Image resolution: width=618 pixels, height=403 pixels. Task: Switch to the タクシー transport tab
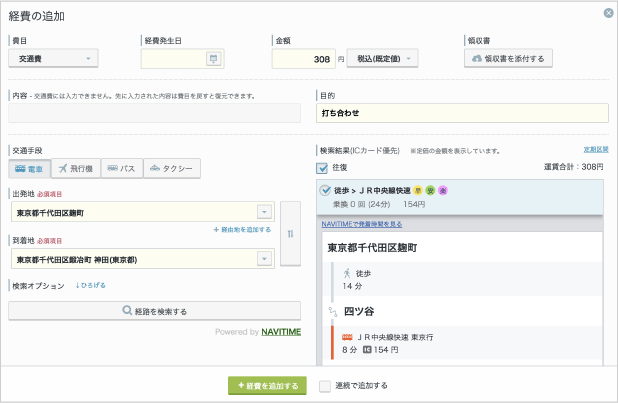tap(172, 168)
